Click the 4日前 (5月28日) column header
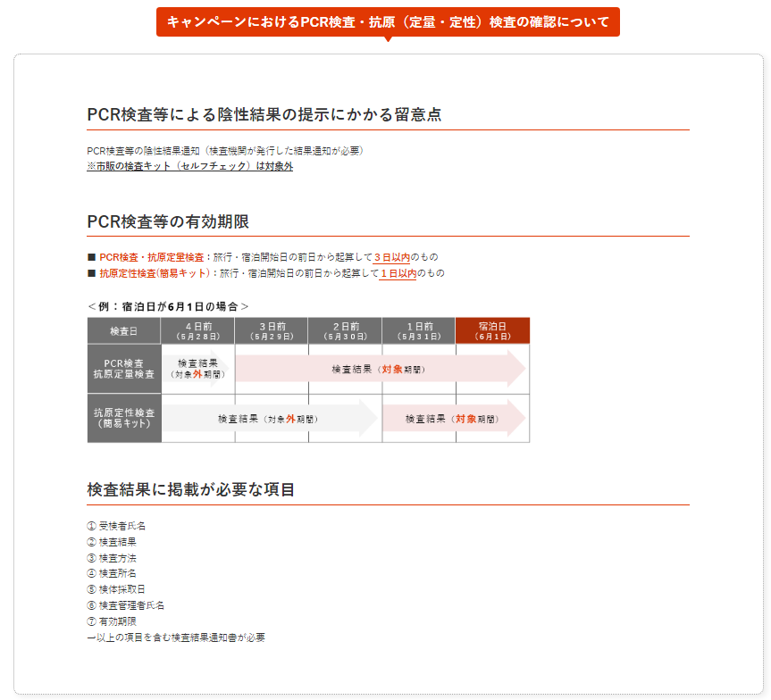The width and height of the screenshot is (771, 700). click(197, 330)
